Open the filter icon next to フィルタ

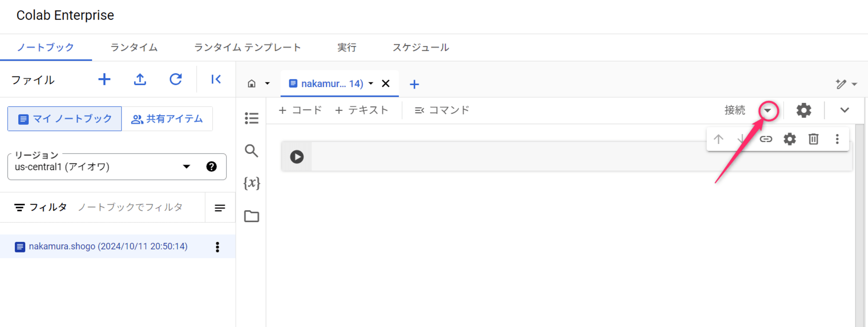pyautogui.click(x=20, y=208)
